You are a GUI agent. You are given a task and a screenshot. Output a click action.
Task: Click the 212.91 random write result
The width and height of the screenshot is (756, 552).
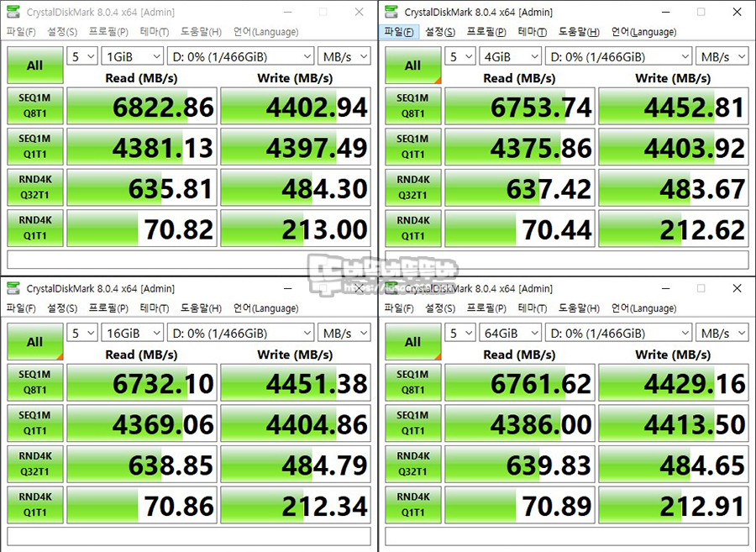click(x=674, y=505)
